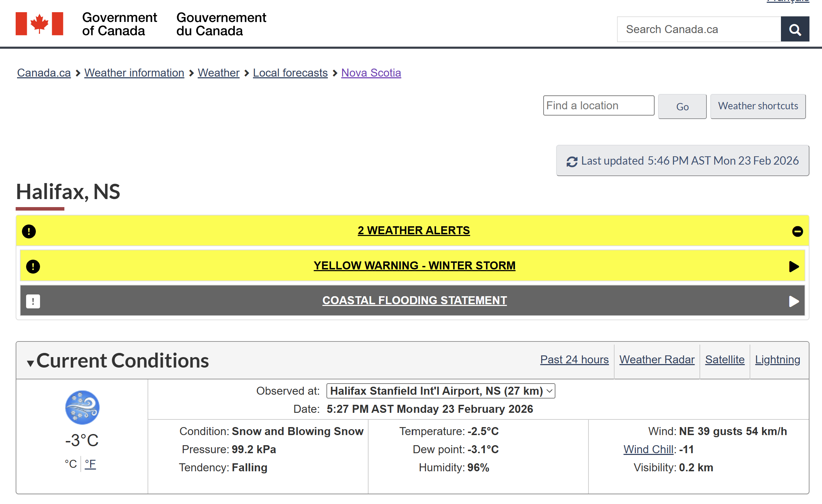This screenshot has height=504, width=822.
Task: Click exclamation icon beside 2 Weather Alerts
Action: coord(29,231)
